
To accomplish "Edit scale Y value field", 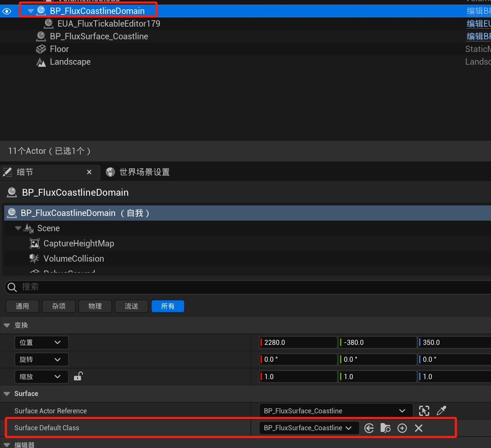I will [x=378, y=377].
